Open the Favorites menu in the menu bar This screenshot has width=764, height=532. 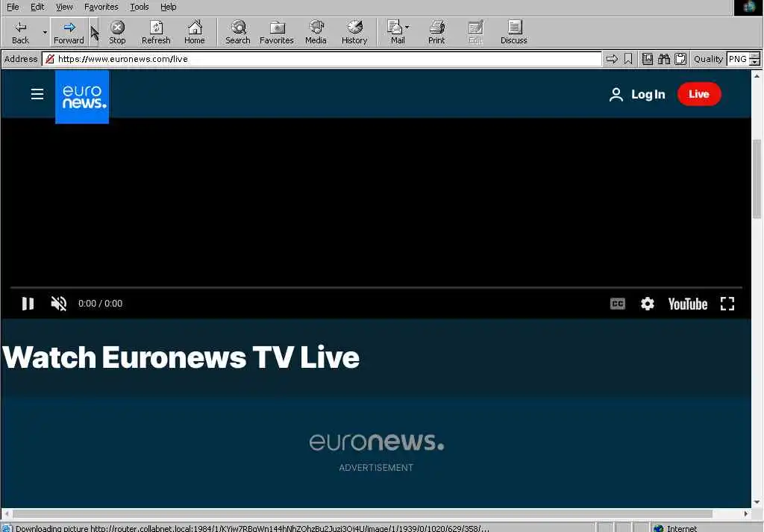coord(101,7)
